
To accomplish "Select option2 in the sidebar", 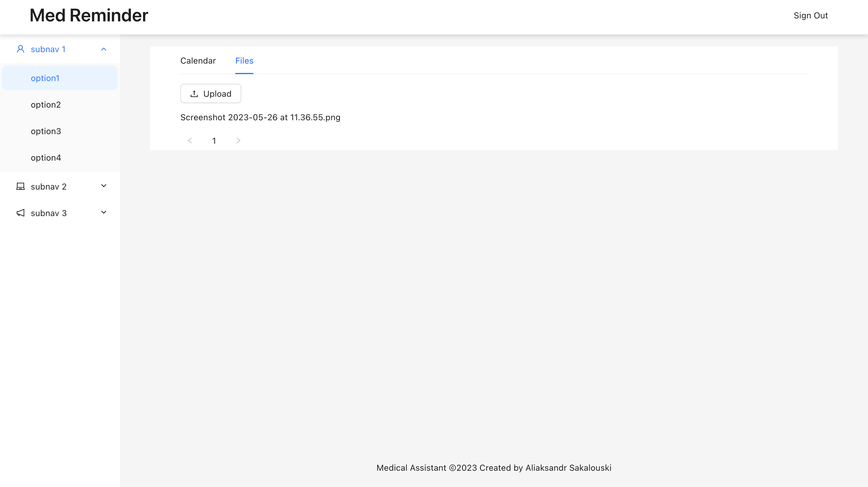I will click(46, 105).
